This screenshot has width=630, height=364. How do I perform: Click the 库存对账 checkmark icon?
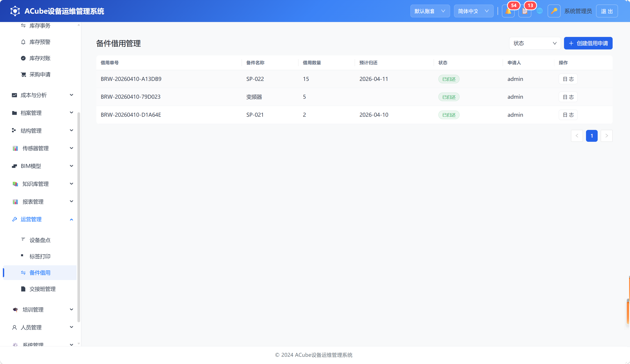click(x=23, y=58)
